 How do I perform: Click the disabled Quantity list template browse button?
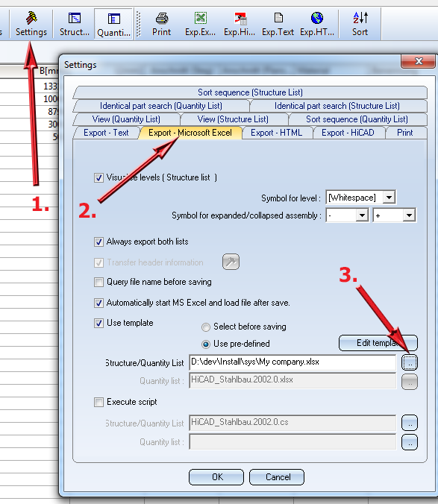coord(410,382)
